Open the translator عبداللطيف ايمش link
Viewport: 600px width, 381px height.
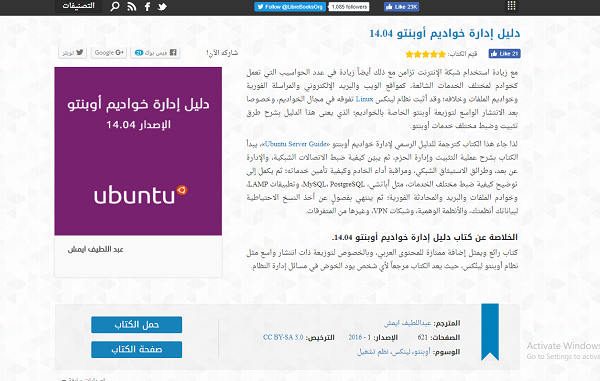tap(408, 323)
